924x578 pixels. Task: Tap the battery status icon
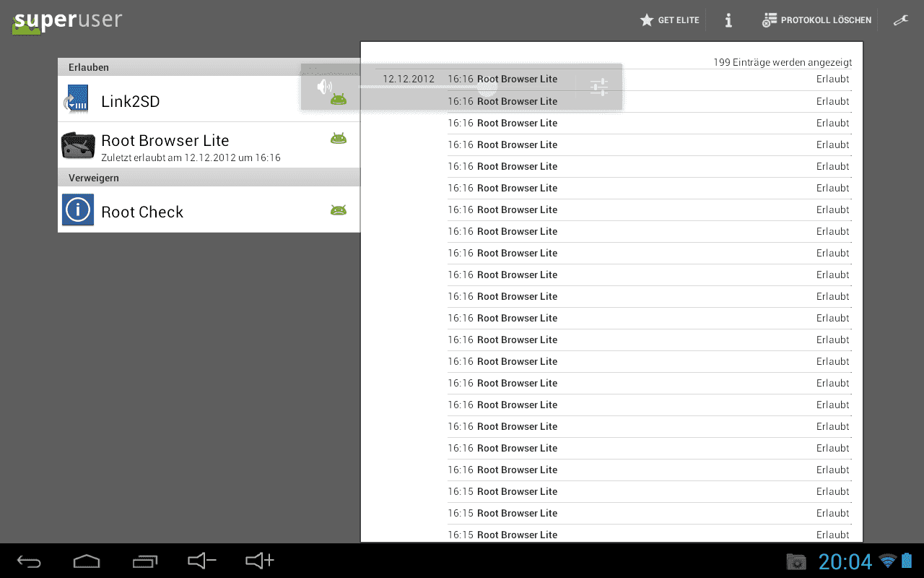[x=907, y=561]
